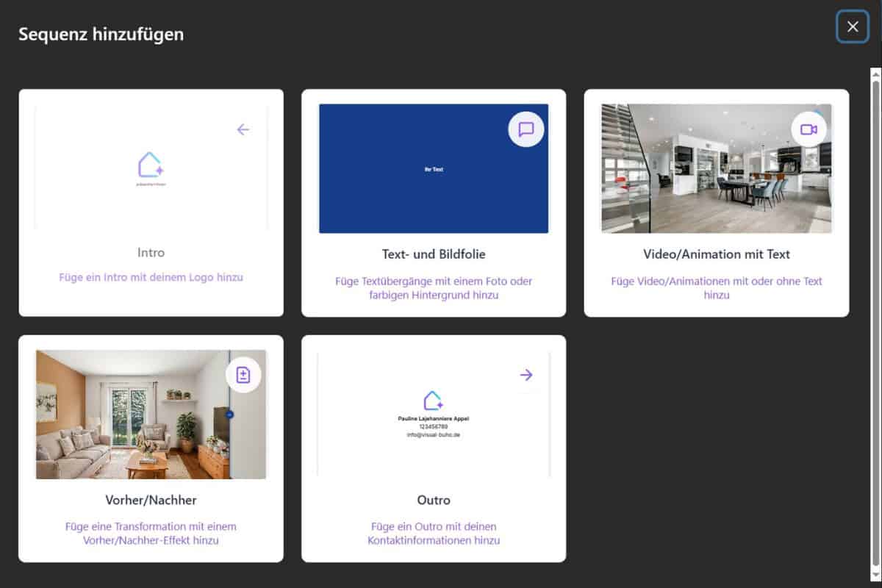Click the house logo in Intro preview
Screen dimensions: 882x588
click(x=151, y=165)
